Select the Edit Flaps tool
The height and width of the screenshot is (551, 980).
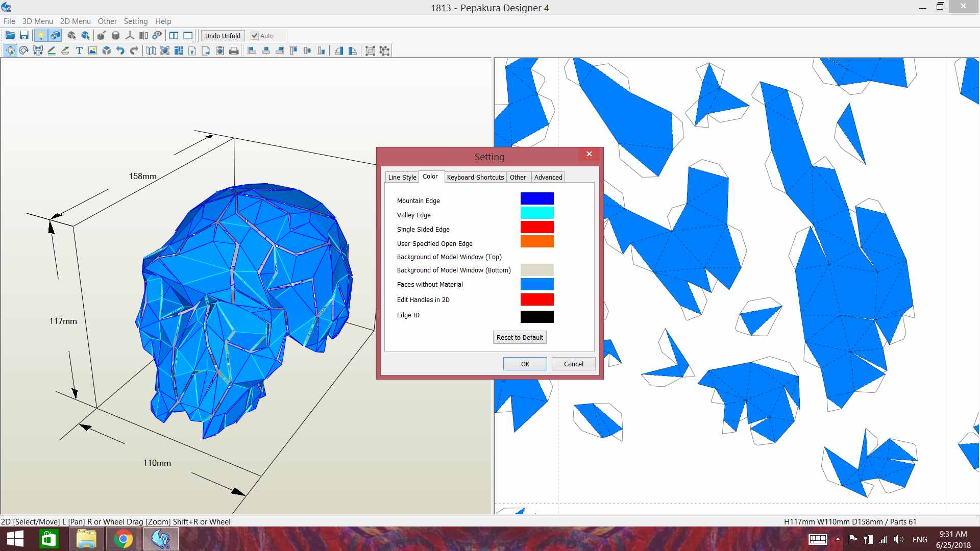(65, 51)
